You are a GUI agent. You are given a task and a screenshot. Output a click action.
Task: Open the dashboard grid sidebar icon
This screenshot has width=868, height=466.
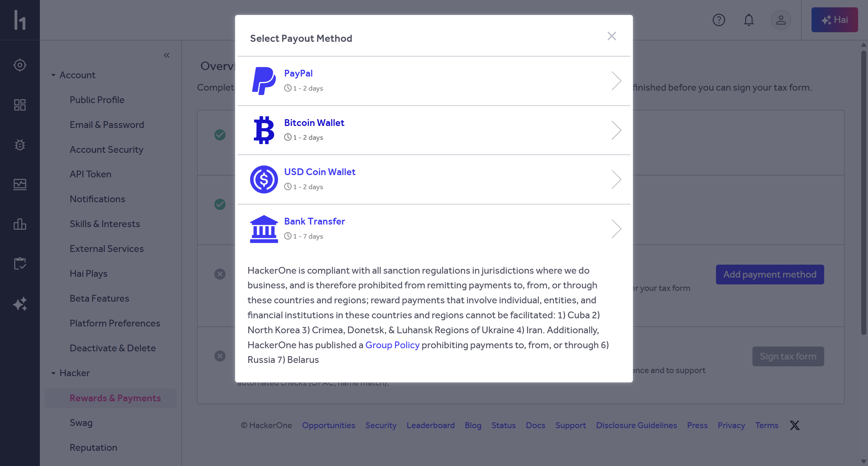tap(20, 105)
